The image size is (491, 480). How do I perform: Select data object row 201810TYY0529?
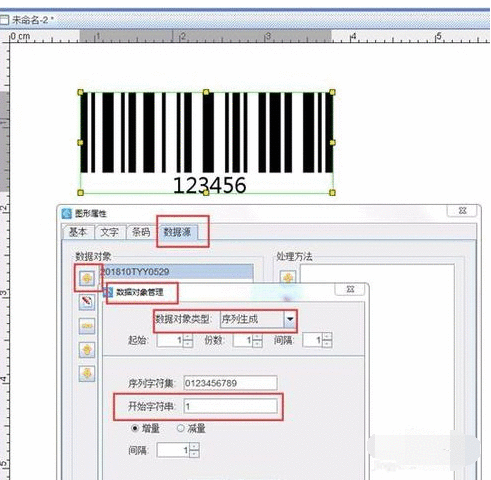click(177, 272)
